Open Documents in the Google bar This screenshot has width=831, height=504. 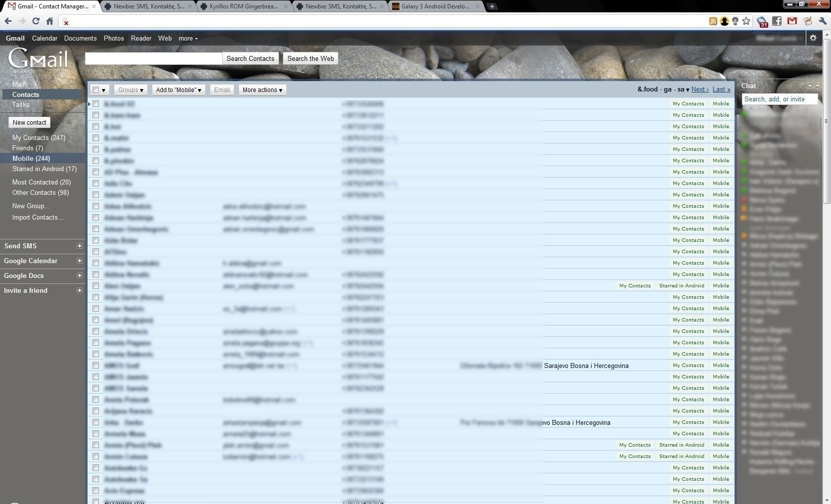coord(80,38)
